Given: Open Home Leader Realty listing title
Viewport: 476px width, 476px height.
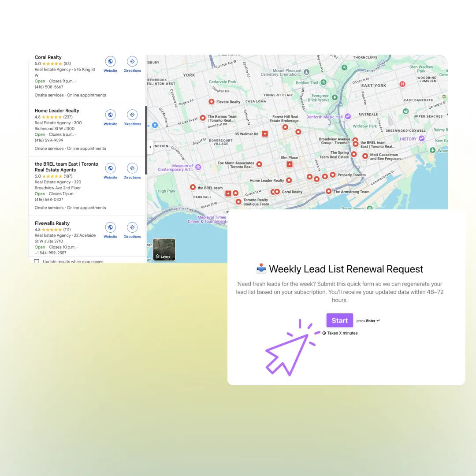Looking at the screenshot, I should tap(57, 111).
